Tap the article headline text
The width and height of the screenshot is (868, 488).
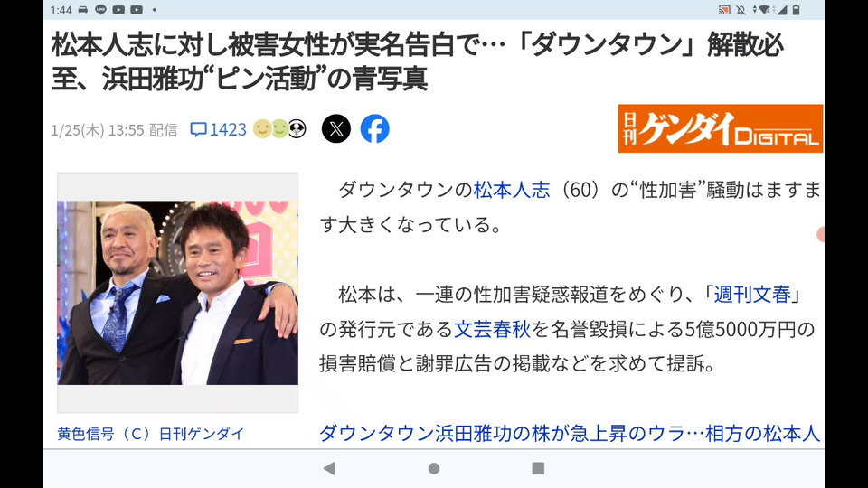click(417, 61)
